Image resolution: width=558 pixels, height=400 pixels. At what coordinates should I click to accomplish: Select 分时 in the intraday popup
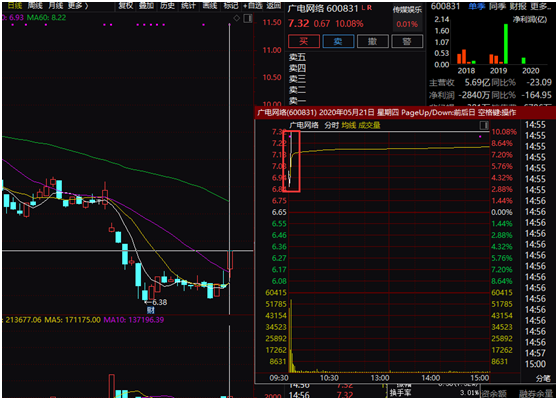(331, 125)
